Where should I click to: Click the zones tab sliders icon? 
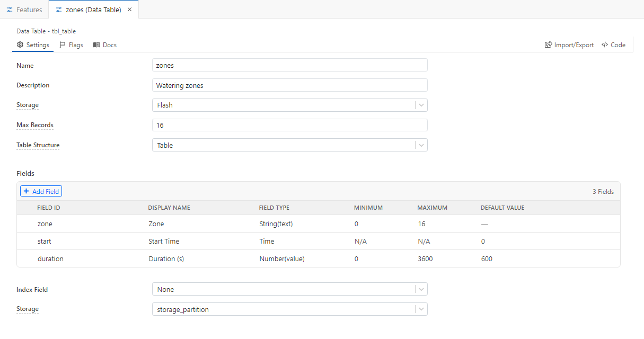pyautogui.click(x=58, y=10)
